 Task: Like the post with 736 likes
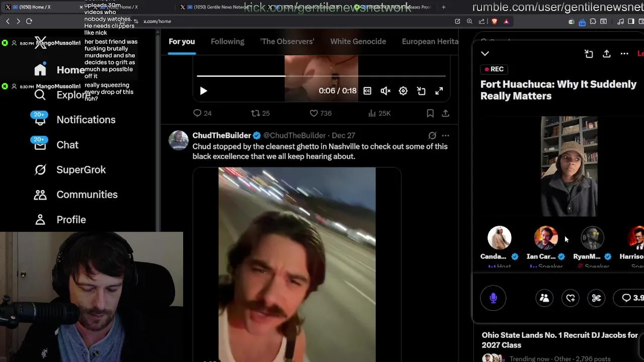coord(320,114)
